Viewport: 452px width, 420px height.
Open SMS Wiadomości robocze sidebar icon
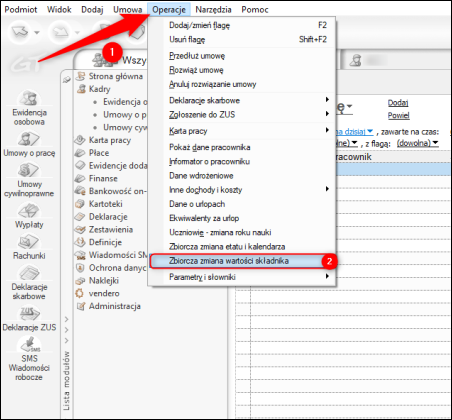29,359
